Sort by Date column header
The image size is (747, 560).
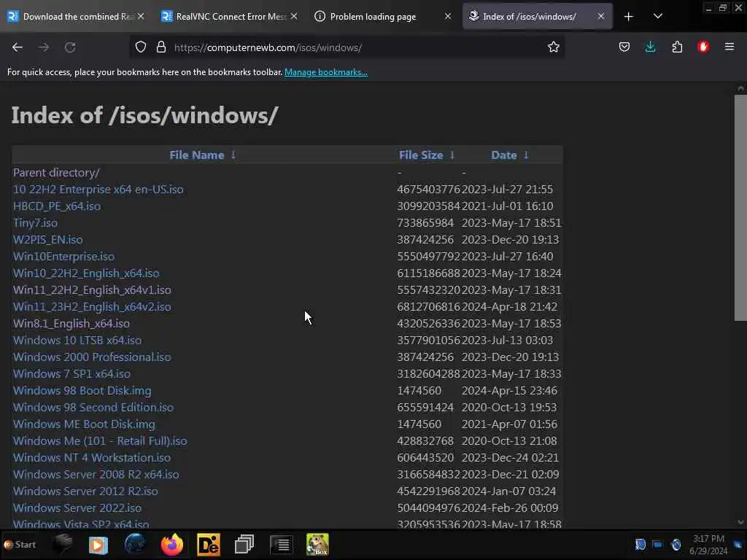[503, 155]
